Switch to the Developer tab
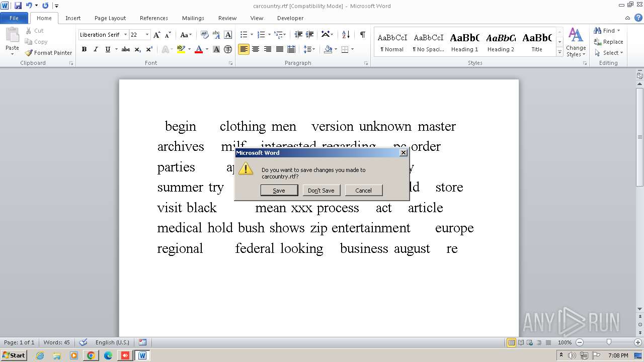The width and height of the screenshot is (644, 362). pos(290,18)
